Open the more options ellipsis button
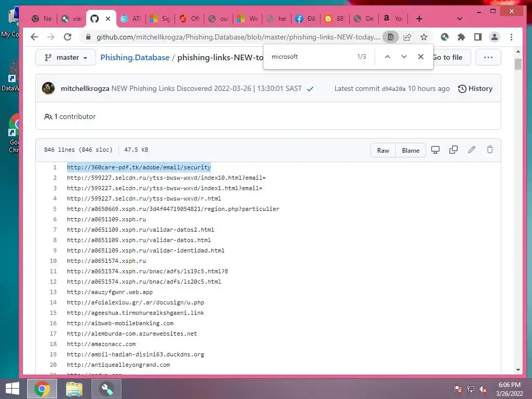 coord(488,57)
